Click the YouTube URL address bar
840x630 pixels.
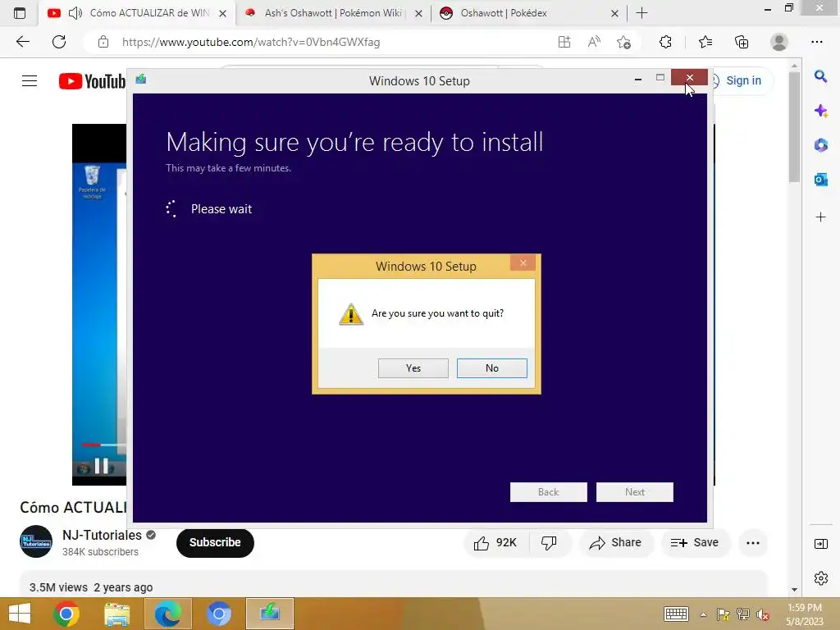[x=251, y=42]
